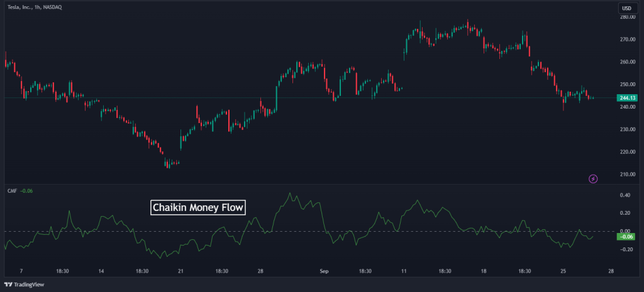Open the USD currency selector

(626, 8)
